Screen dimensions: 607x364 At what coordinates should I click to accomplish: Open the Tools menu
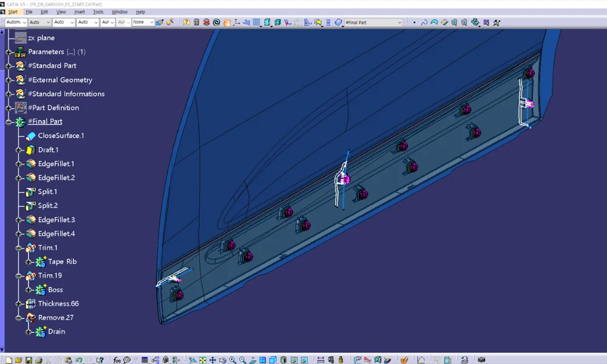pos(98,12)
